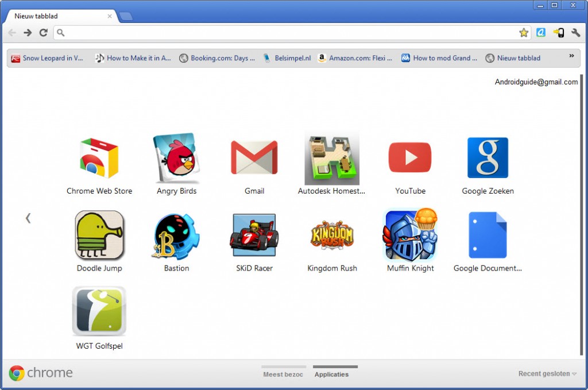The width and height of the screenshot is (588, 390).
Task: Open the Doodle Jump game
Action: coord(99,235)
